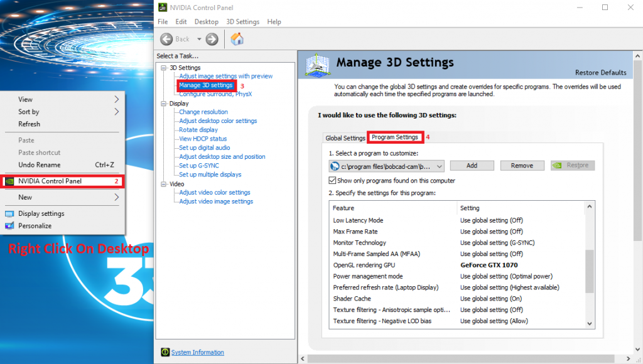This screenshot has width=643, height=364.
Task: Click the NVIDIA logo icon in the title bar
Action: tap(161, 7)
